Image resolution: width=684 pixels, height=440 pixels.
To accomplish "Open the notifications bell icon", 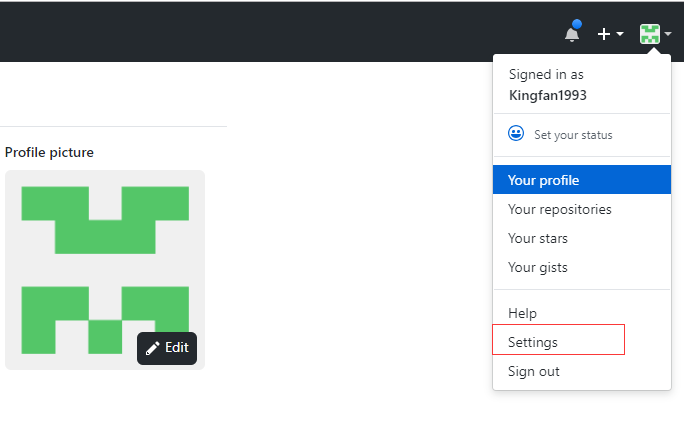I will click(571, 34).
